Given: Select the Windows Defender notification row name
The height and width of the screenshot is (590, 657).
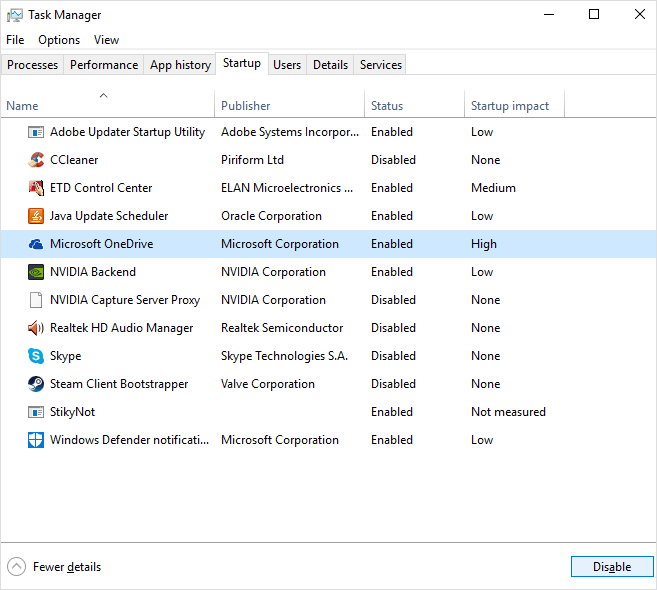Looking at the screenshot, I should click(x=129, y=440).
